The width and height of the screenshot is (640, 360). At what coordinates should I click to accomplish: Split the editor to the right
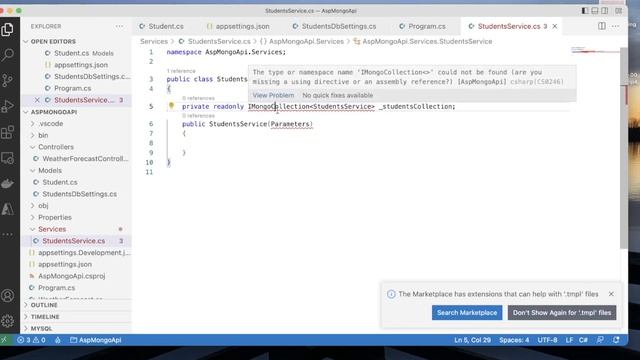tap(602, 26)
